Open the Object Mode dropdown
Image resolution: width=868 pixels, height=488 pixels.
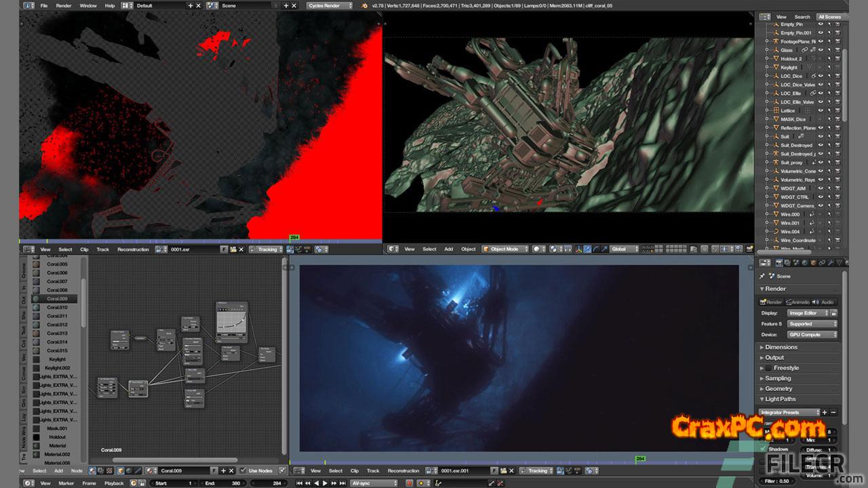[x=505, y=249]
